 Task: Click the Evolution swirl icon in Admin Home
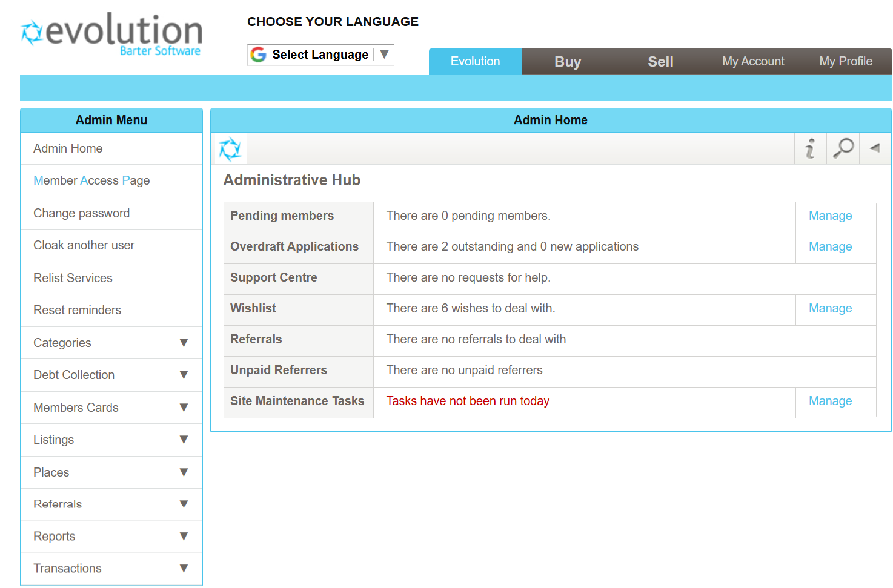click(230, 149)
